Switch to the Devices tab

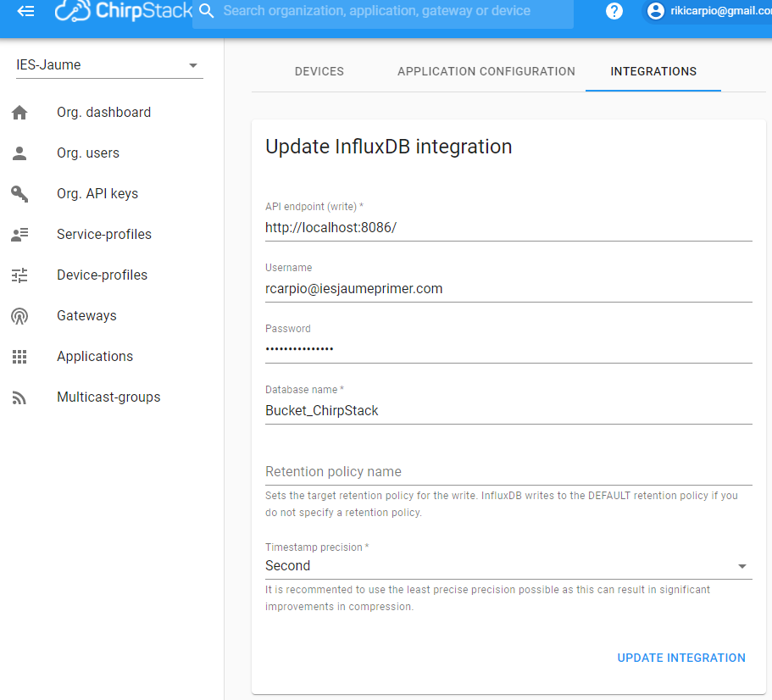pyautogui.click(x=319, y=71)
